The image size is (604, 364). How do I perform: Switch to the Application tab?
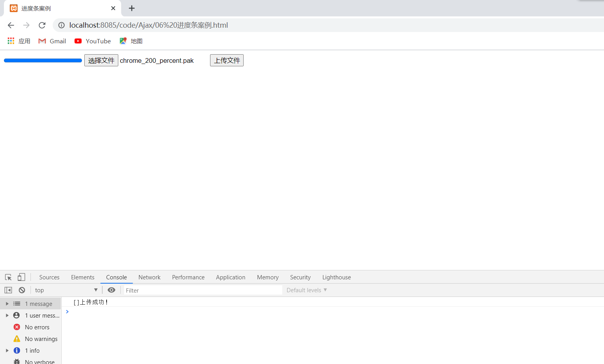[231, 277]
